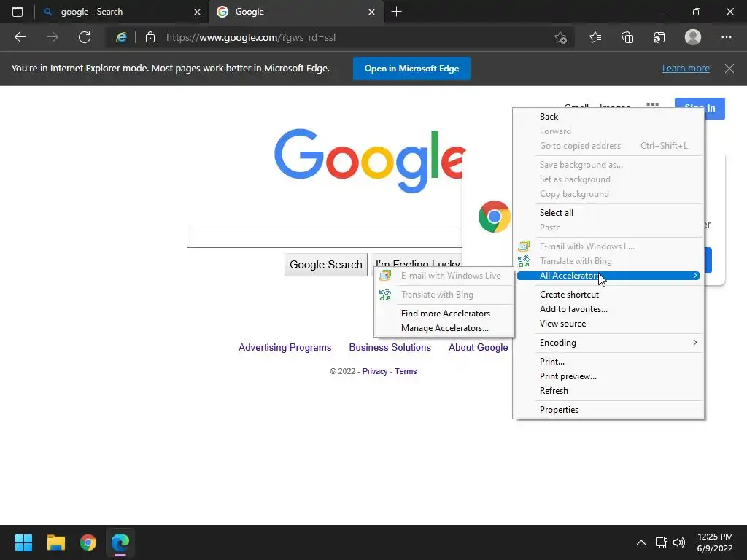The width and height of the screenshot is (747, 560).
Task: Launch Chrome from the taskbar
Action: click(x=88, y=542)
